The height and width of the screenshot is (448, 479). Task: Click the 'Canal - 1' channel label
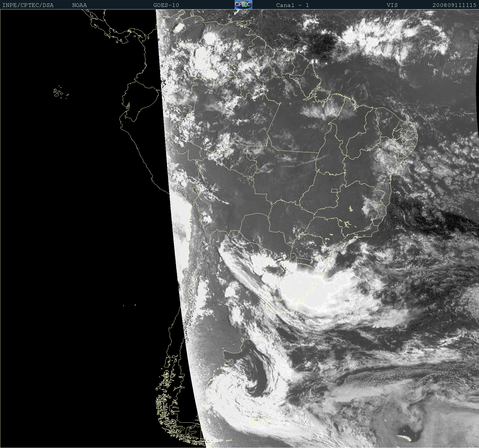click(293, 5)
